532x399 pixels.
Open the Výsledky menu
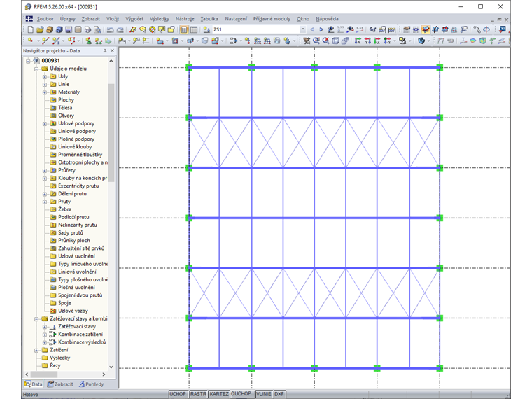160,19
